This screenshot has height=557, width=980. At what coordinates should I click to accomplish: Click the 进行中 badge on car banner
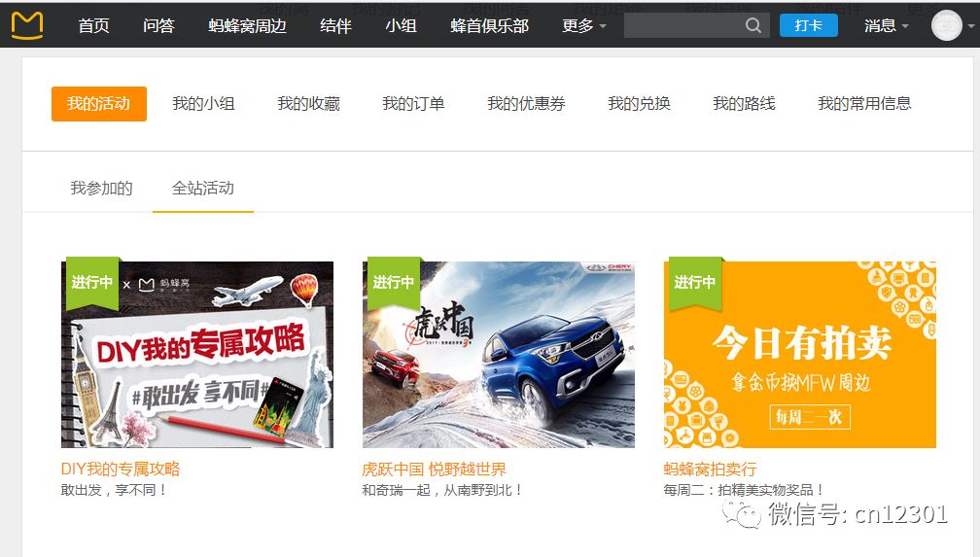(x=393, y=283)
